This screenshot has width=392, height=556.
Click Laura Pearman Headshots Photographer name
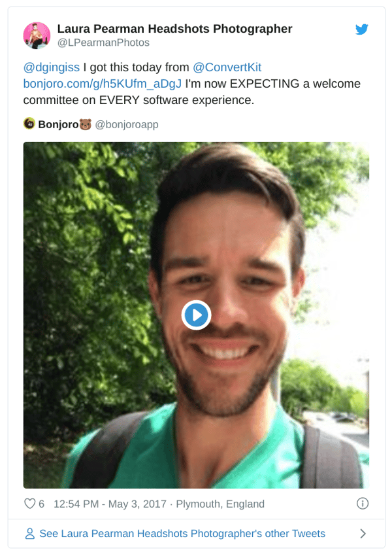pyautogui.click(x=174, y=29)
